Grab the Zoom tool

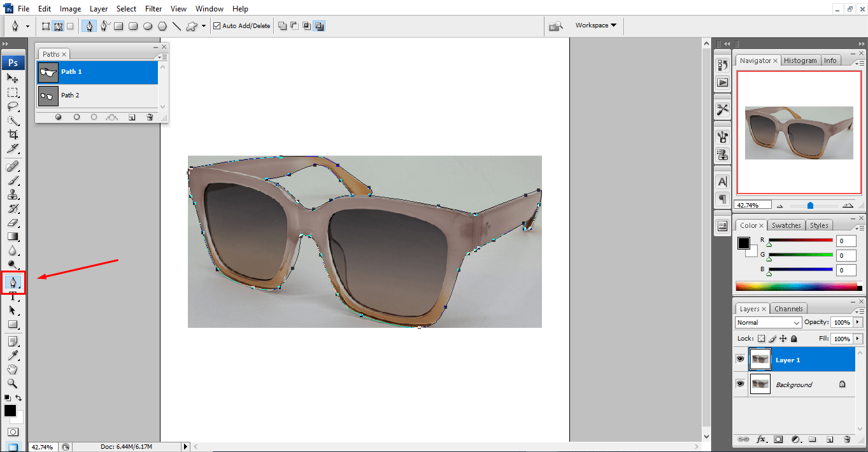tap(13, 383)
